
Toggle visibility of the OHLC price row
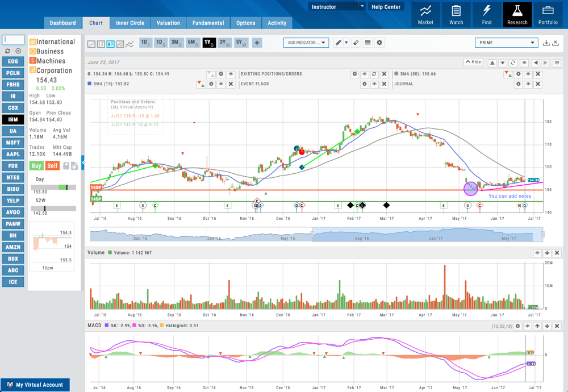(231, 74)
